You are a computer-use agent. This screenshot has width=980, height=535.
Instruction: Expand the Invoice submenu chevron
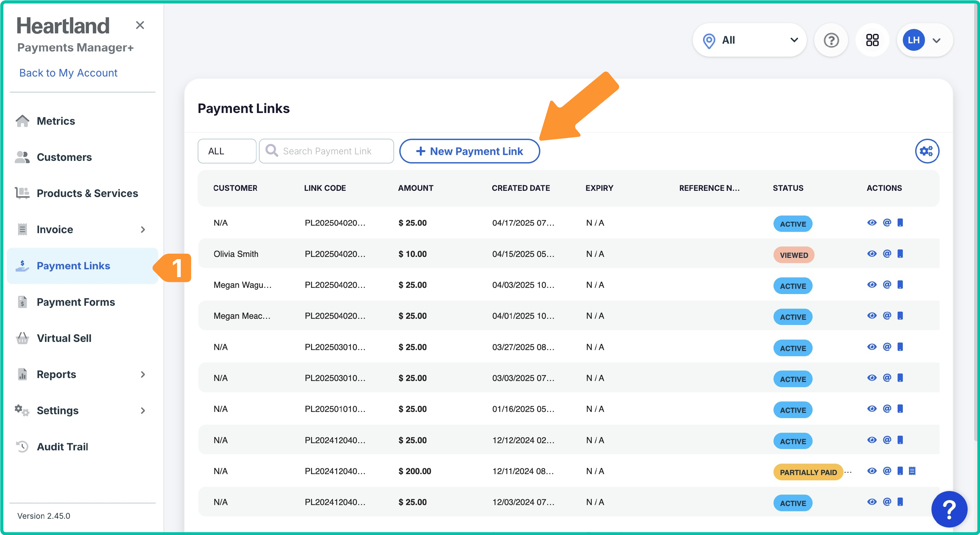[143, 229]
